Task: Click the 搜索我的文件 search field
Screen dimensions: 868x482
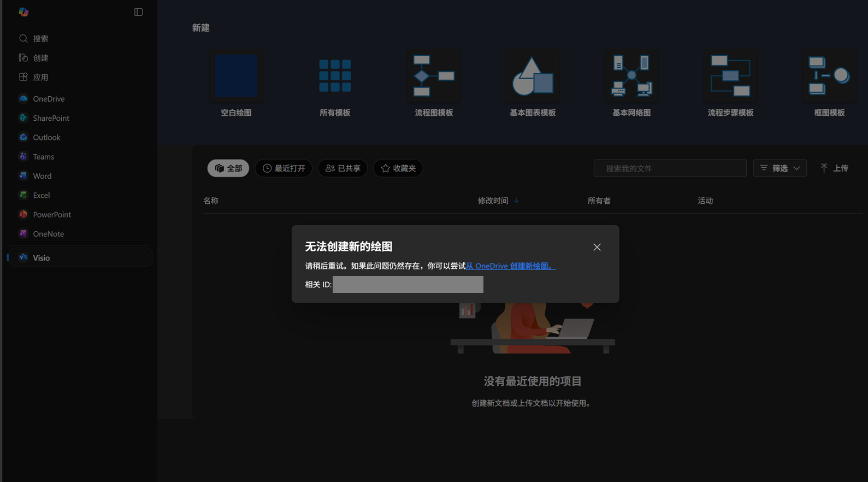Action: click(x=670, y=168)
